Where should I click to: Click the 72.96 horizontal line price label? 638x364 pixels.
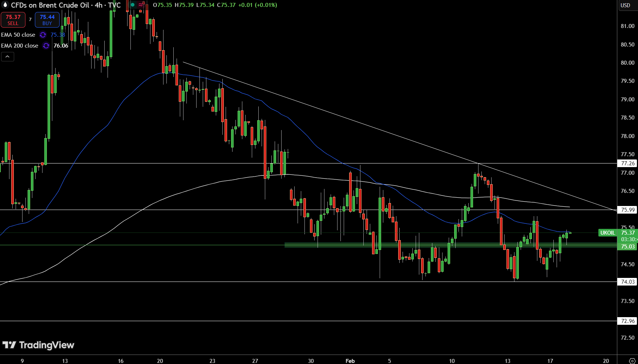pos(627,321)
